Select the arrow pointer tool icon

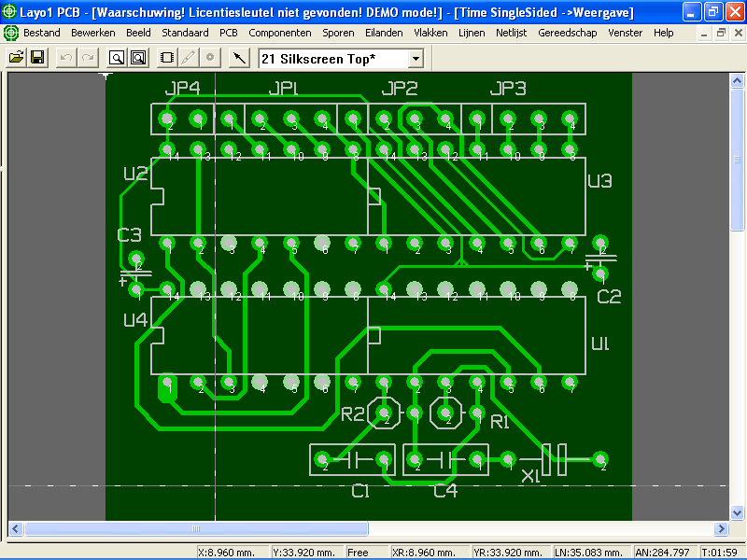point(239,58)
